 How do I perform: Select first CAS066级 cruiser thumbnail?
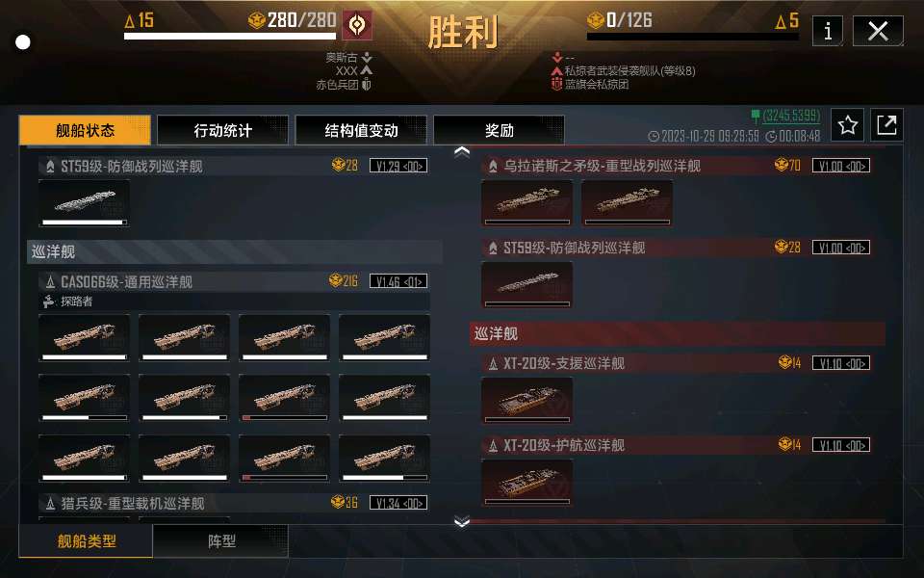tap(85, 337)
